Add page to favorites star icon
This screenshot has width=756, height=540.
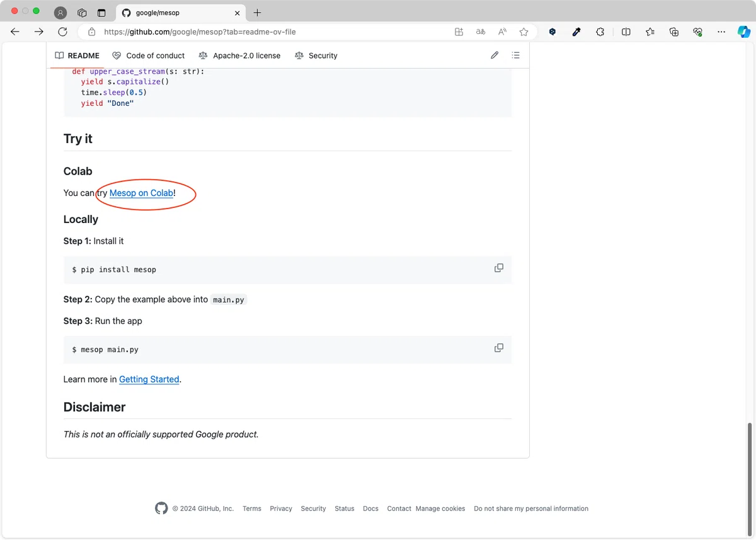[524, 32]
